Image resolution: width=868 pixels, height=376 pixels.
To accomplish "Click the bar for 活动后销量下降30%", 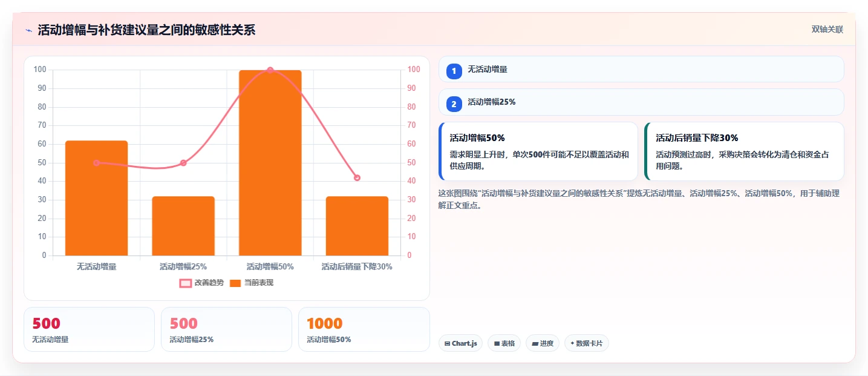I will coord(357,226).
